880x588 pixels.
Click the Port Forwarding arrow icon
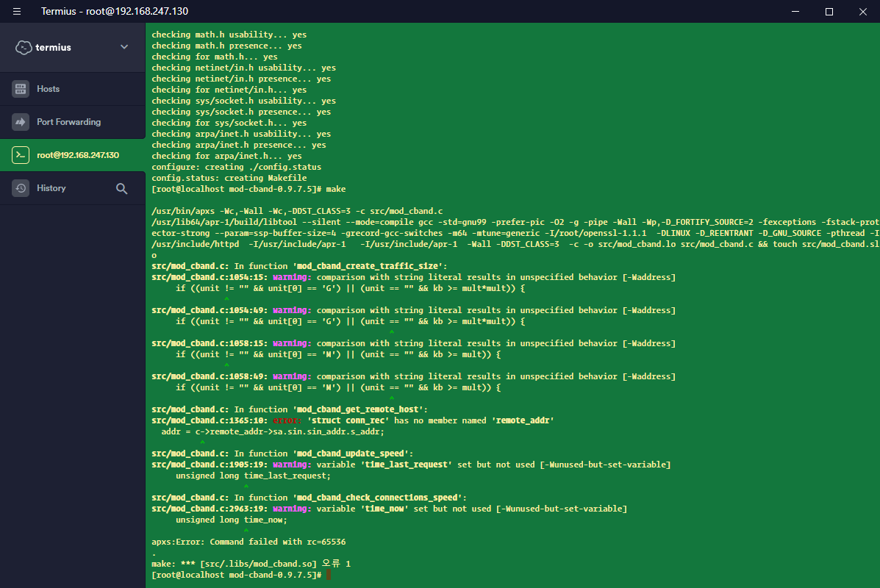tap(21, 122)
